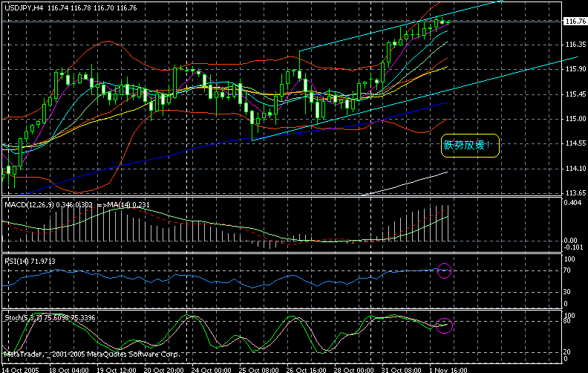Click the 26 Oct 16:00 time label

306,370
